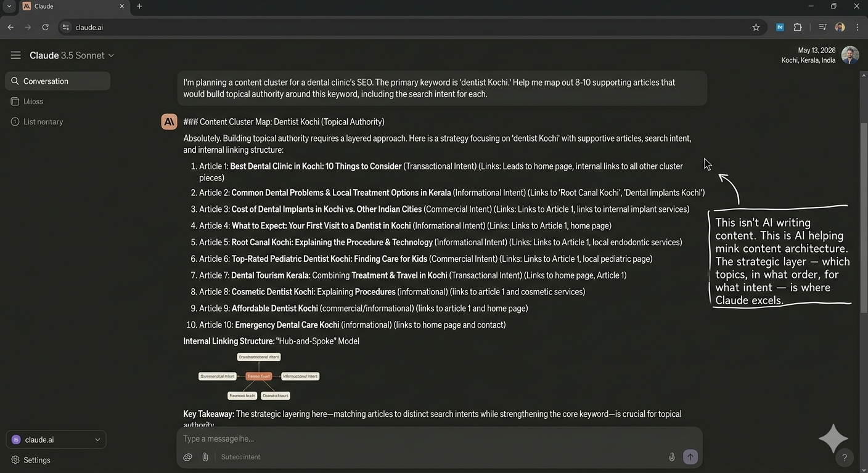
Task: Click the search icon beside Conversation
Action: 15,81
